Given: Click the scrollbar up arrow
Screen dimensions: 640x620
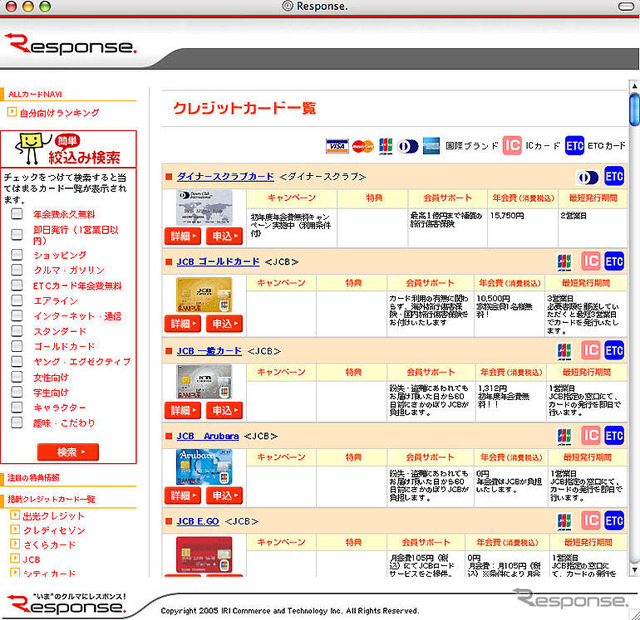Looking at the screenshot, I should (634, 86).
